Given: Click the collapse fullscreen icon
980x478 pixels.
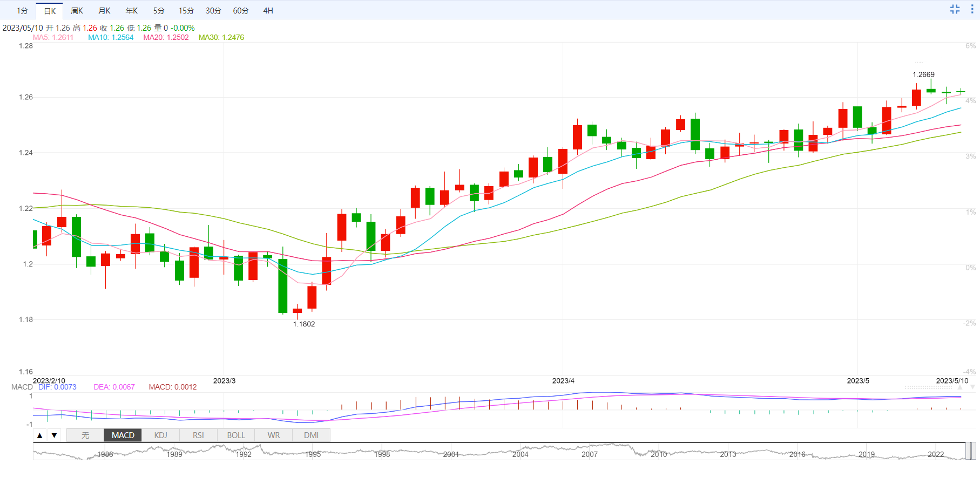Looking at the screenshot, I should point(955,9).
